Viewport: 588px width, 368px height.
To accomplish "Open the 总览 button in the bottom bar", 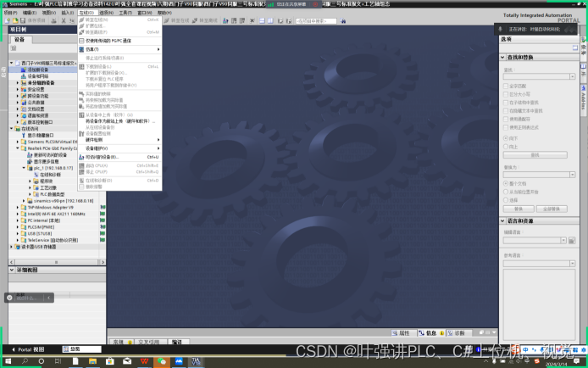I will point(81,349).
